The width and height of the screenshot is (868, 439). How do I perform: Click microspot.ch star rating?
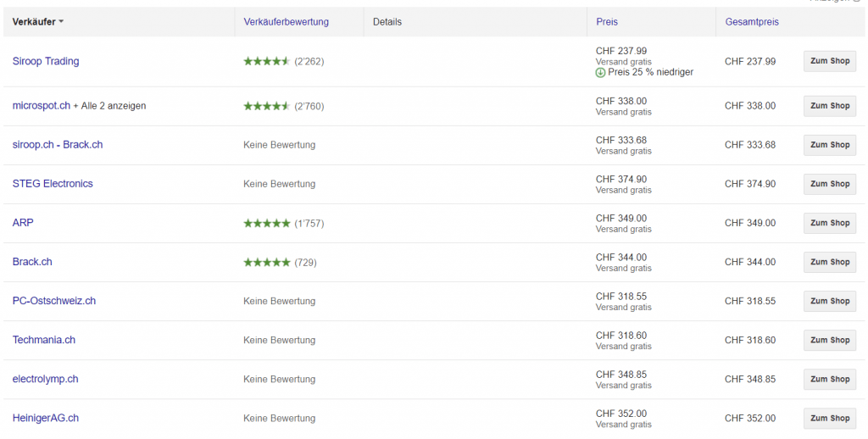click(x=266, y=107)
